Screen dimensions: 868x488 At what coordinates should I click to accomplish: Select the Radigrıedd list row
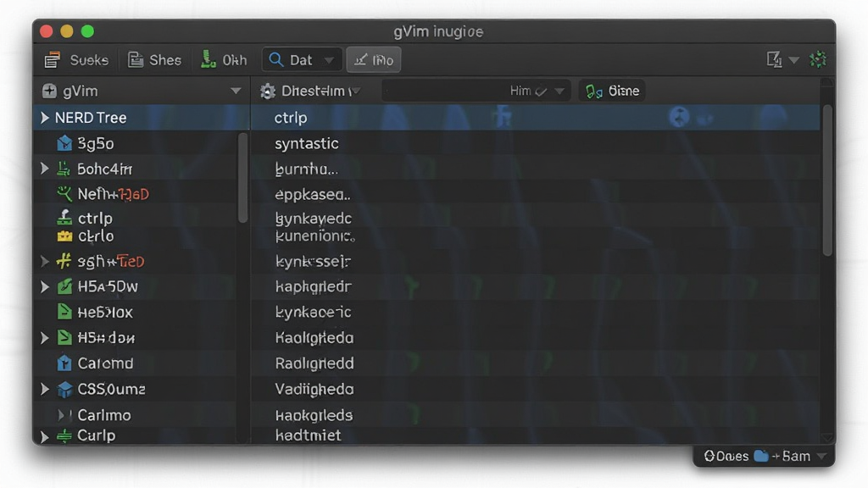[536, 363]
